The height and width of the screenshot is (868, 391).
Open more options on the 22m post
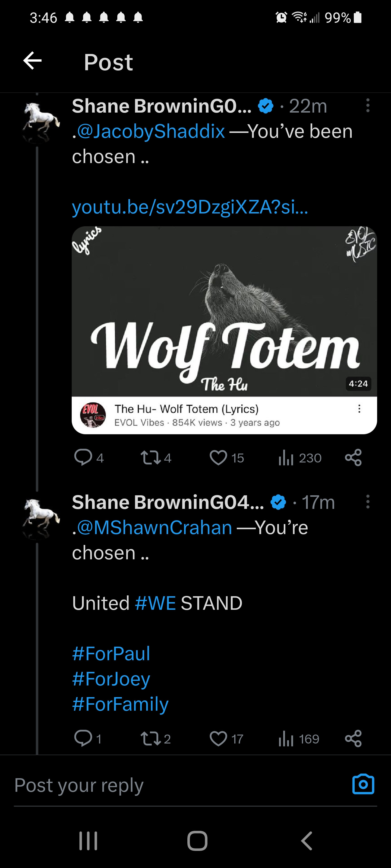point(368,106)
